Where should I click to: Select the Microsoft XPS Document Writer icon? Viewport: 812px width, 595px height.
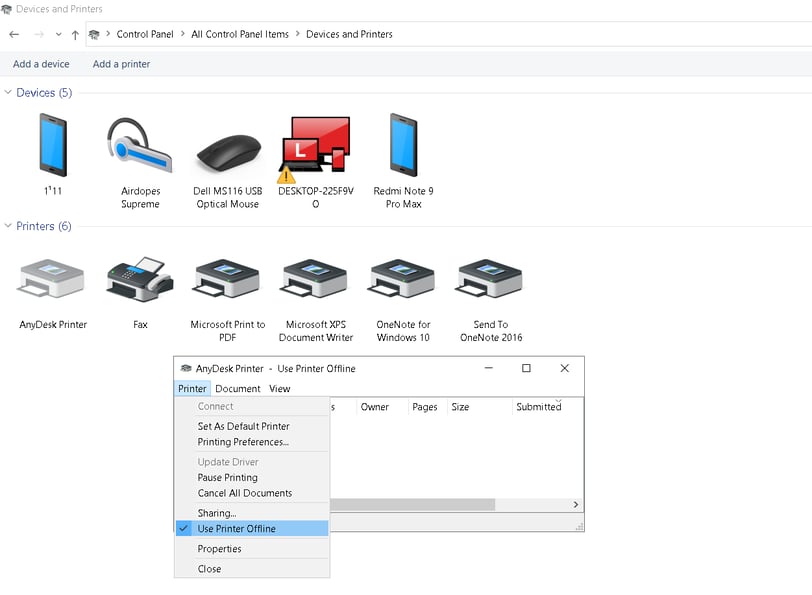click(x=315, y=278)
